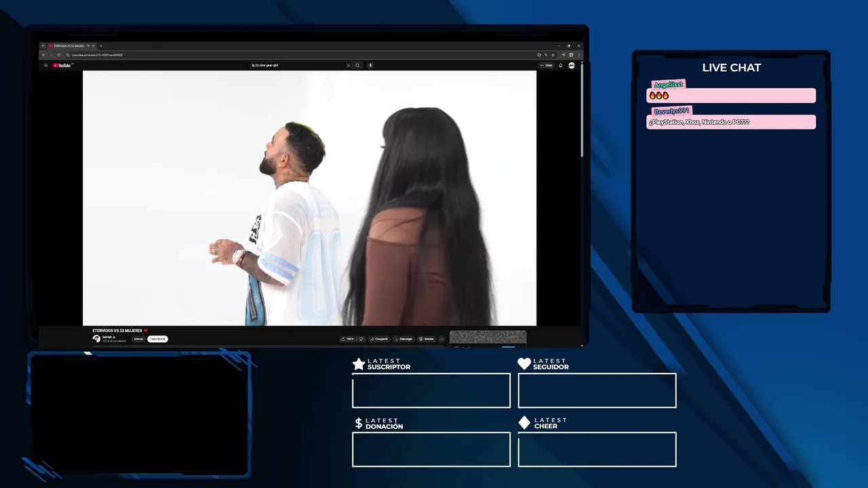The height and width of the screenshot is (488, 868).
Task: Expand the browser tab search dropdown
Action: click(43, 45)
